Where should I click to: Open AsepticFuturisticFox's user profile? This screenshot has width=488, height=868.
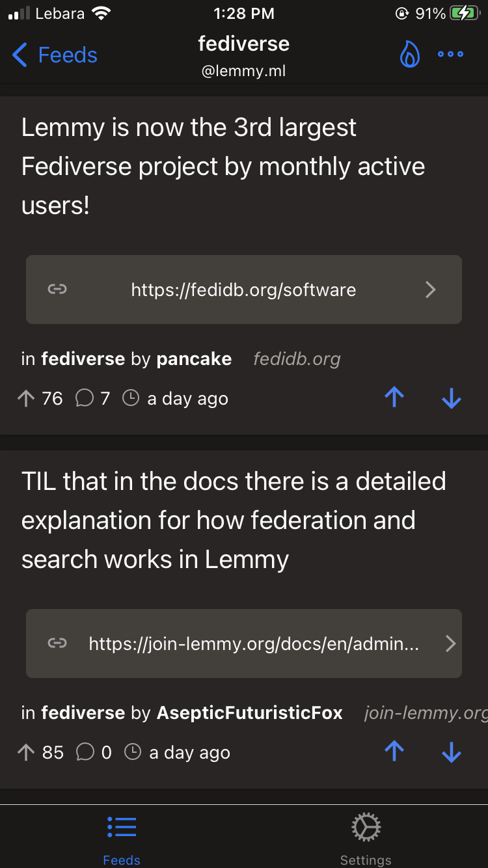(250, 713)
